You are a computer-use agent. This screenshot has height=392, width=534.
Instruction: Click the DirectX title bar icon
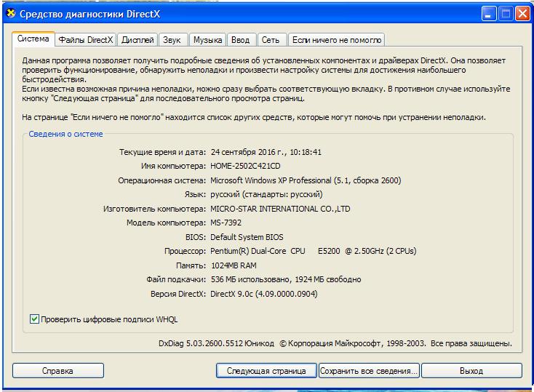click(11, 14)
